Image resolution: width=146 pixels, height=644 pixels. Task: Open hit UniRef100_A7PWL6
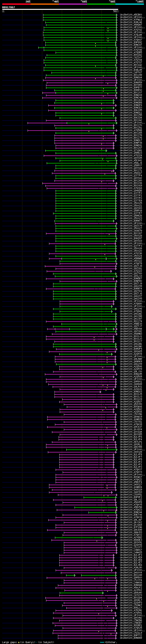131,20
